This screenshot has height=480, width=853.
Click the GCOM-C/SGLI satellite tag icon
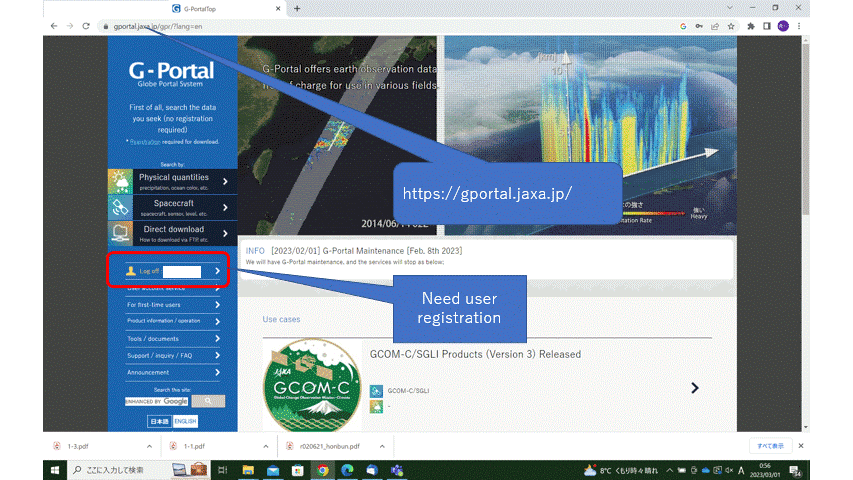tap(376, 391)
